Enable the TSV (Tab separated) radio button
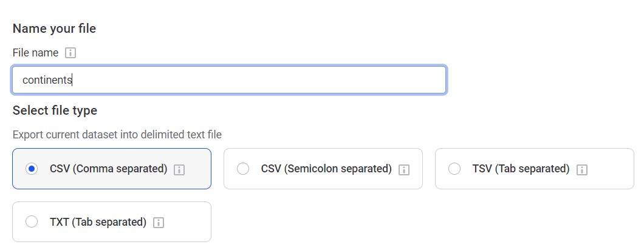This screenshot has width=644, height=250. (x=454, y=169)
